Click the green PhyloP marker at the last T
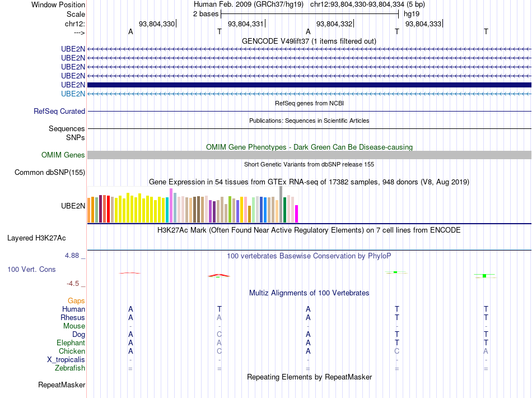Viewport: 532px width, 398px height. pos(484,276)
